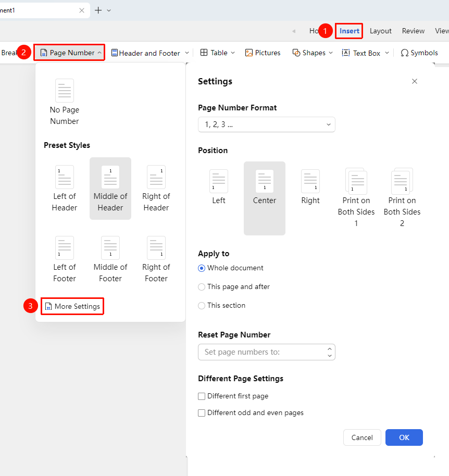Select Print on Both Sides 1 position
The width and height of the screenshot is (449, 476).
[x=356, y=197]
